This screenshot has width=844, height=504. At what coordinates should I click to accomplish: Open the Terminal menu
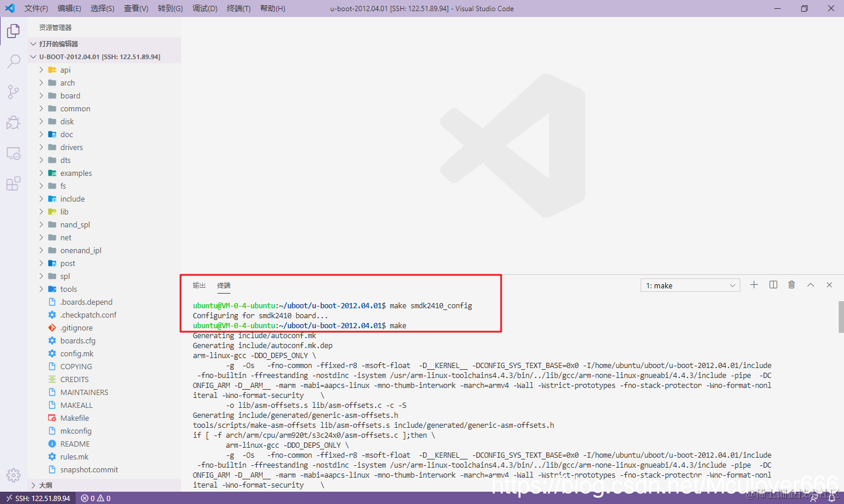pyautogui.click(x=239, y=8)
